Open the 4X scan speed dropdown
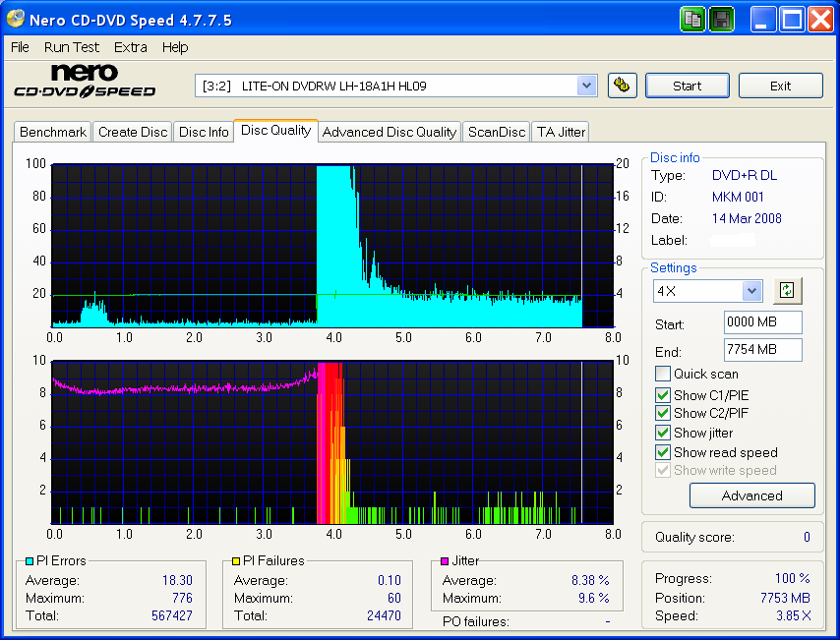 (x=750, y=291)
